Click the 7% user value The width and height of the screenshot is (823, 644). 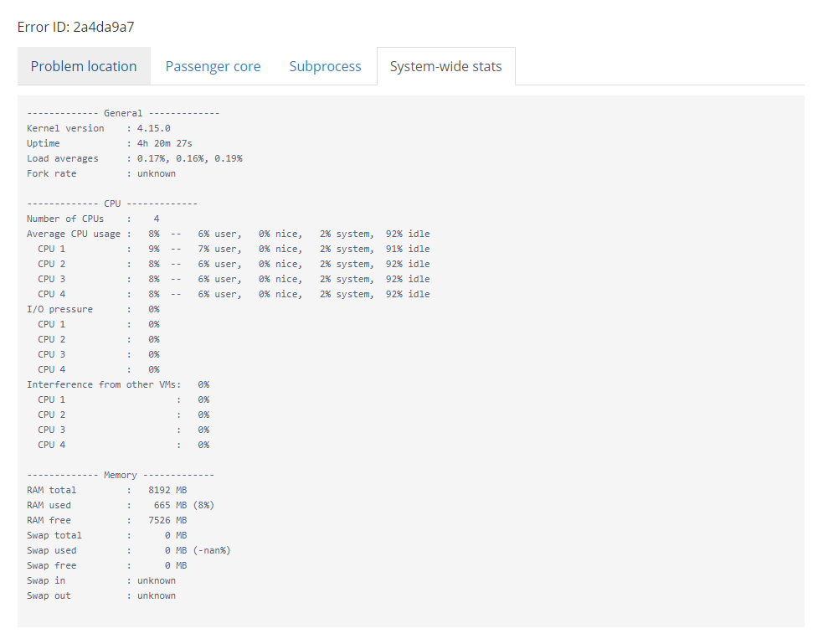pyautogui.click(x=219, y=249)
